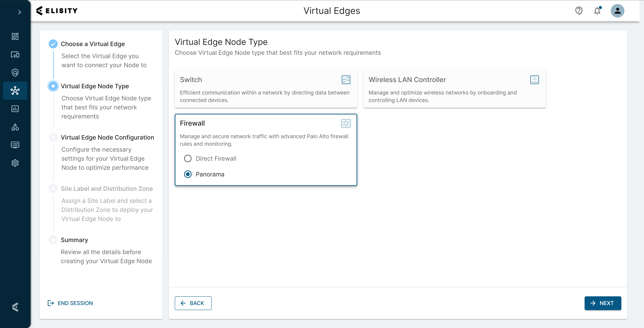Viewport: 644px width, 328px height.
Task: Click 'Configure the necessary settings' step description
Action: pos(105,158)
